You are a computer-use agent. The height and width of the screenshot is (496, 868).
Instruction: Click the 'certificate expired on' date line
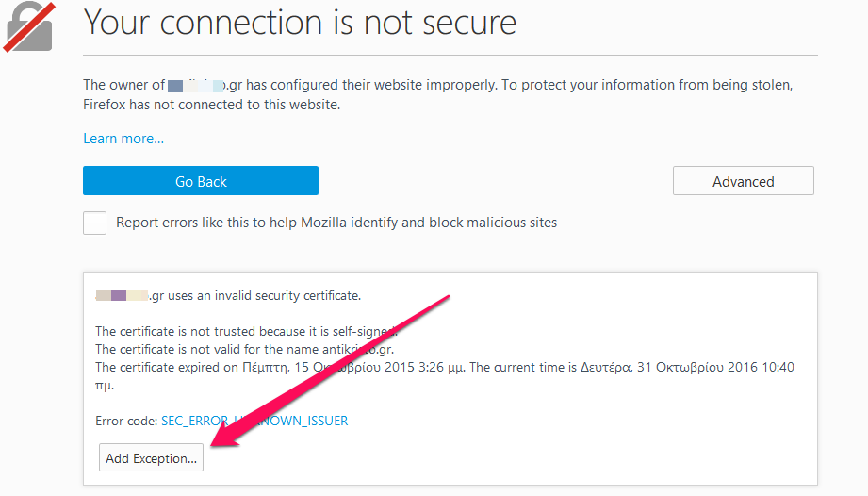280,367
